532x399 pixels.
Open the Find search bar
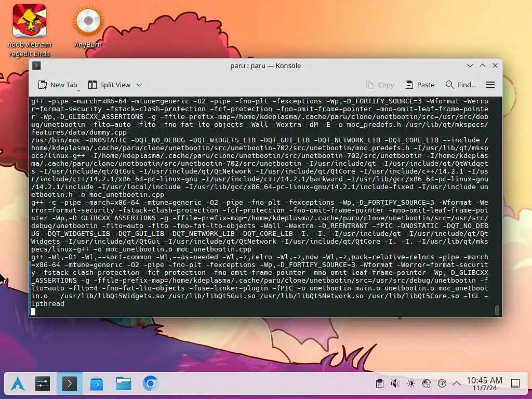pos(461,85)
